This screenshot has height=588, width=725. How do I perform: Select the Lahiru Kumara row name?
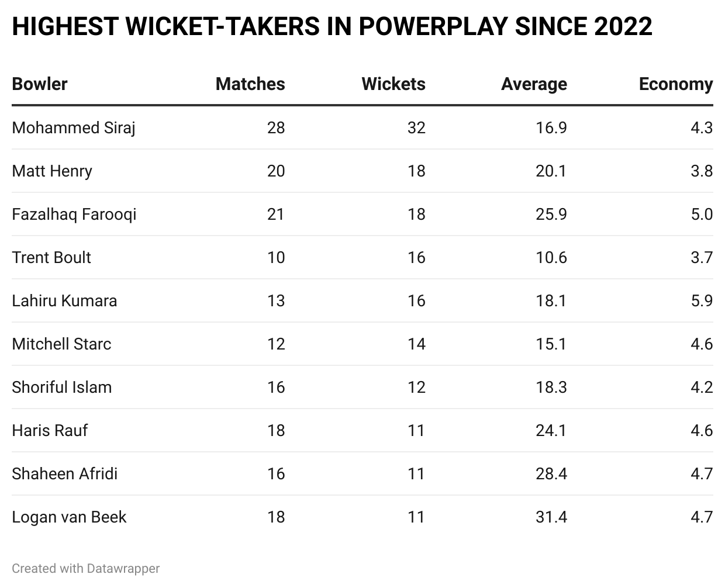(64, 300)
